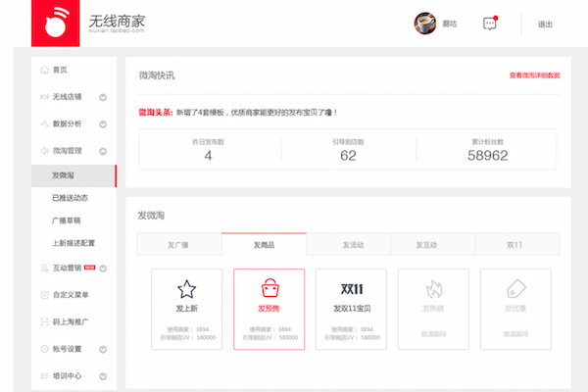This screenshot has height=392, width=588.
Task: Click the star icon for 发上新
Action: coord(187,289)
